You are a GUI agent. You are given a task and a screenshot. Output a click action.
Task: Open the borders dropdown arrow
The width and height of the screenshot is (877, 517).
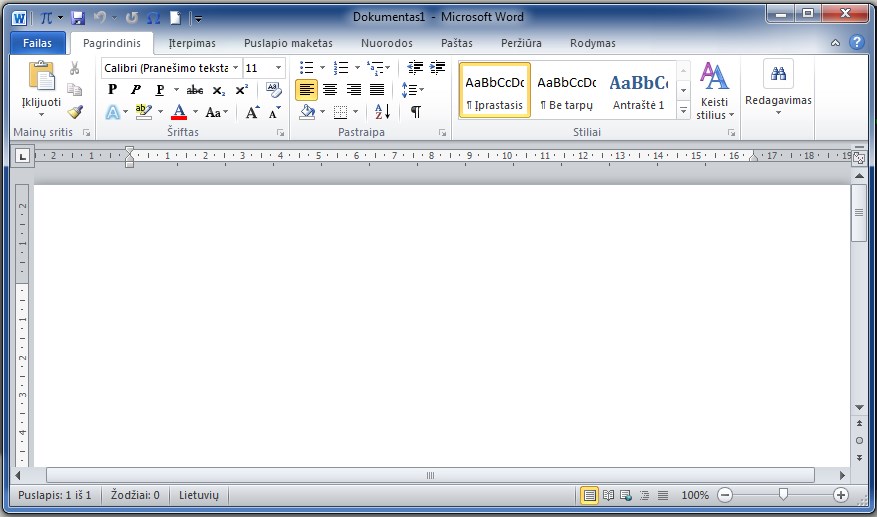(356, 112)
